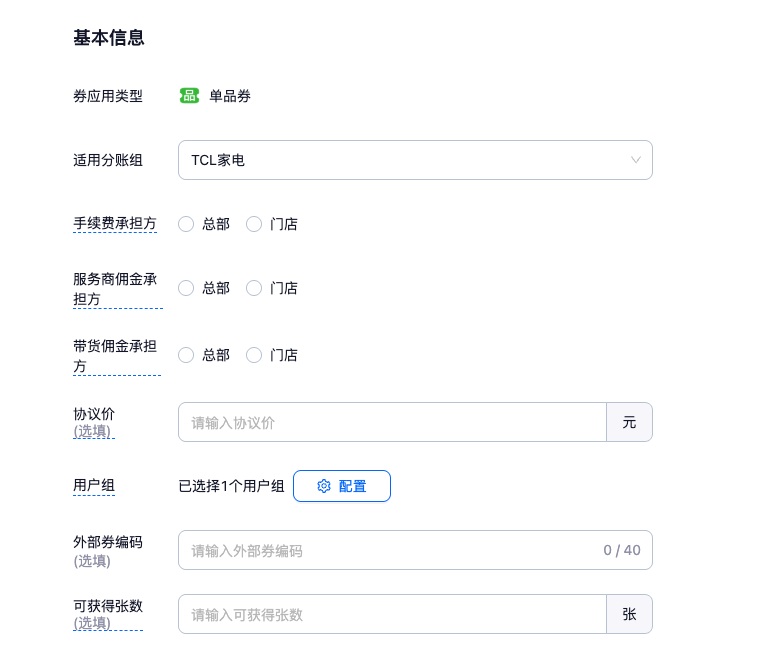
Task: Click the 0 / 40 character counter
Action: pyautogui.click(x=622, y=550)
